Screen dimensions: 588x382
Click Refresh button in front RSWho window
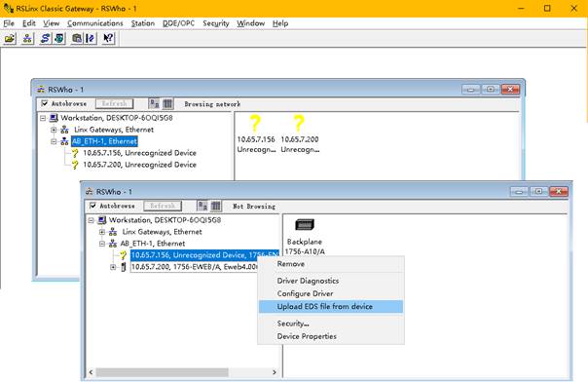163,206
